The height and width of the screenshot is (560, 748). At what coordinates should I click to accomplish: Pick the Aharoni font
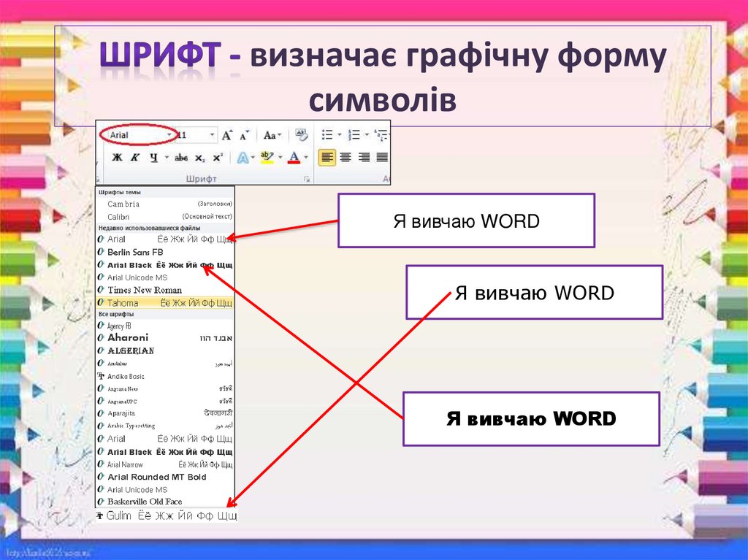(x=165, y=338)
